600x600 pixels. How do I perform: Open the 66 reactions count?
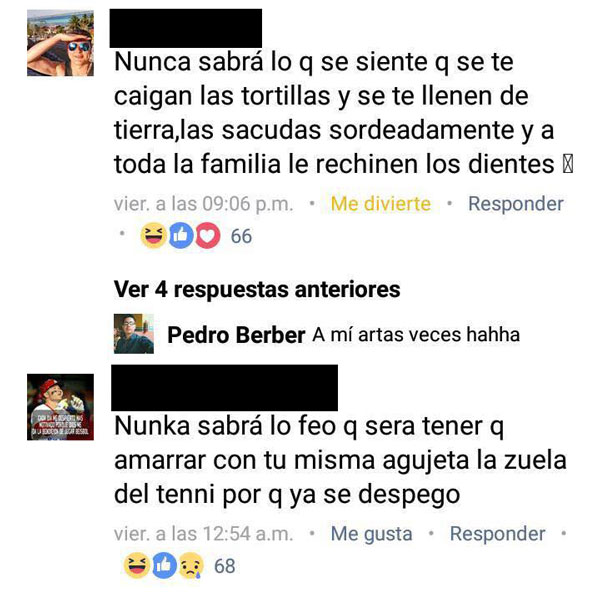coord(241,236)
